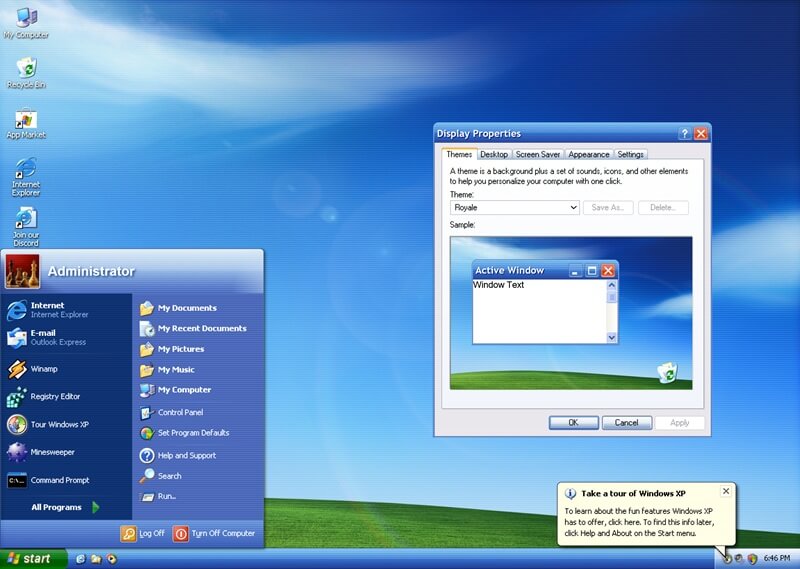Select the Recycle Bin desktop icon
The image size is (800, 569).
pos(26,73)
